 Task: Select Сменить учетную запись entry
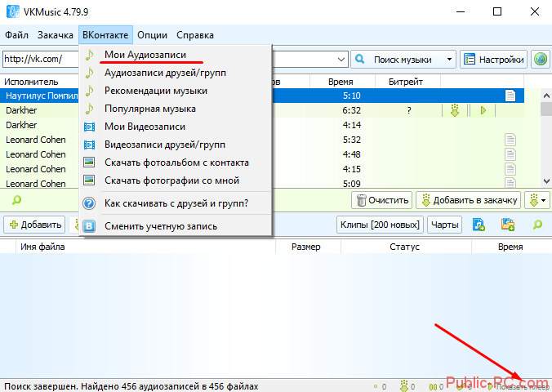[x=176, y=226]
